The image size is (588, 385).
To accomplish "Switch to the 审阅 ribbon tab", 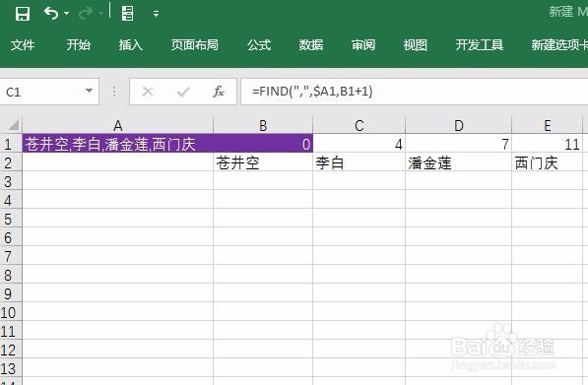I will click(x=363, y=45).
